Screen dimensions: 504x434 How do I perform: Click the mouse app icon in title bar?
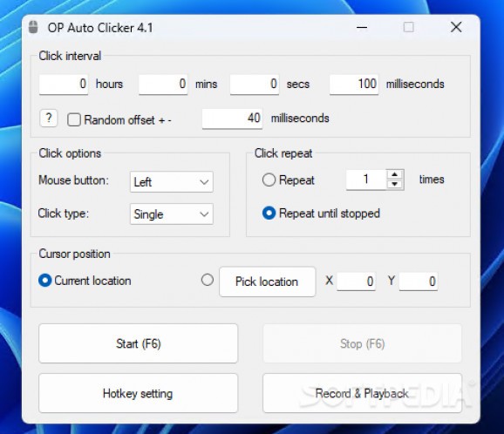coord(33,27)
